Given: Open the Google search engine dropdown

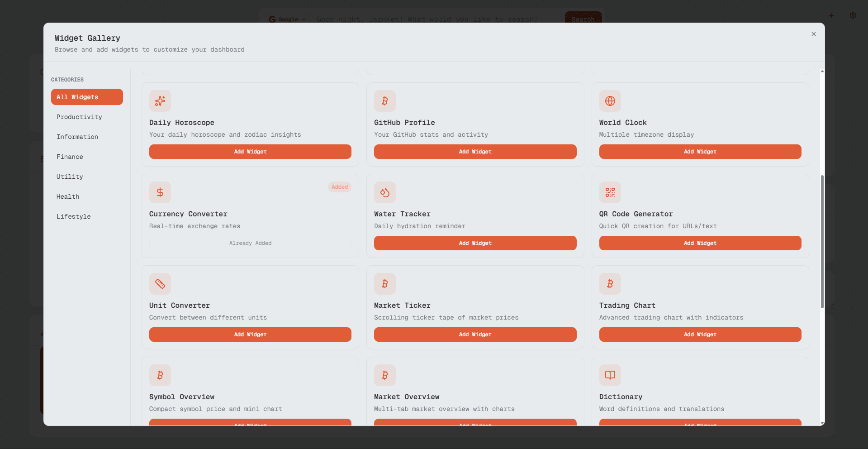Looking at the screenshot, I should pyautogui.click(x=287, y=19).
